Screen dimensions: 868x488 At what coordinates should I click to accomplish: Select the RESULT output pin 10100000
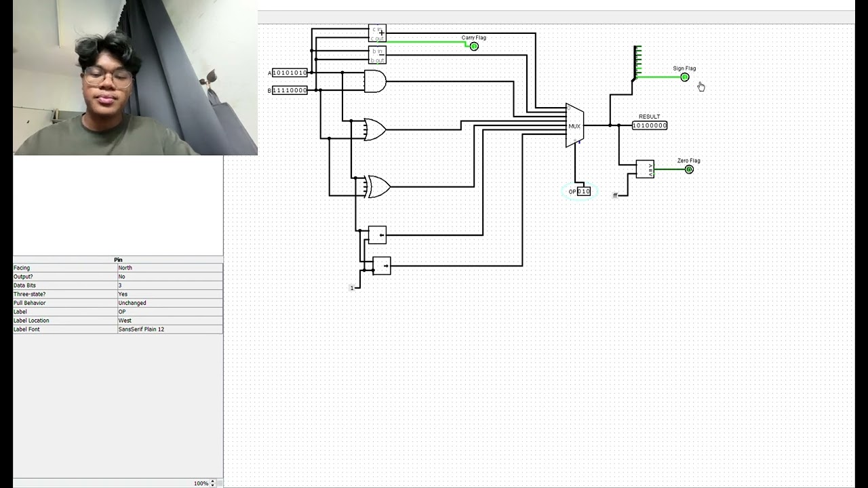pyautogui.click(x=650, y=125)
